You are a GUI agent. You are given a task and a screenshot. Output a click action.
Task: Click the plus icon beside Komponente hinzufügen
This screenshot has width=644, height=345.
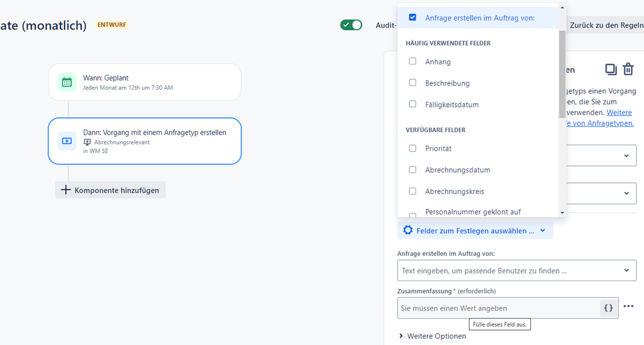[x=66, y=190]
